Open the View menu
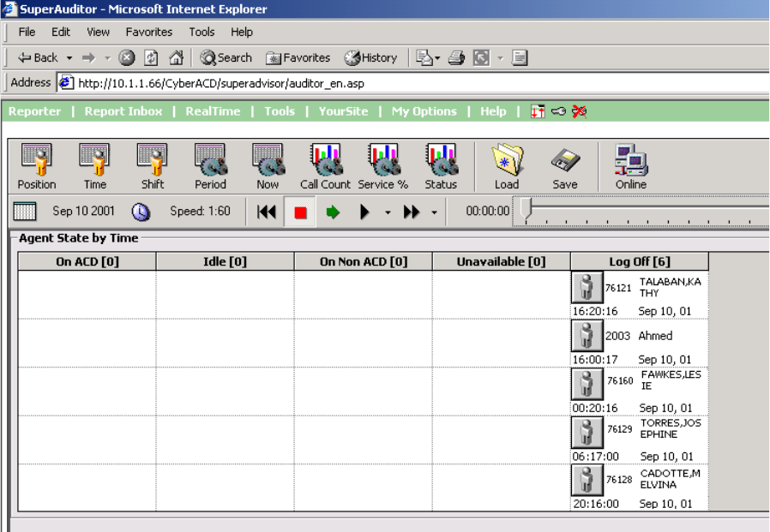The image size is (770, 532). click(99, 32)
